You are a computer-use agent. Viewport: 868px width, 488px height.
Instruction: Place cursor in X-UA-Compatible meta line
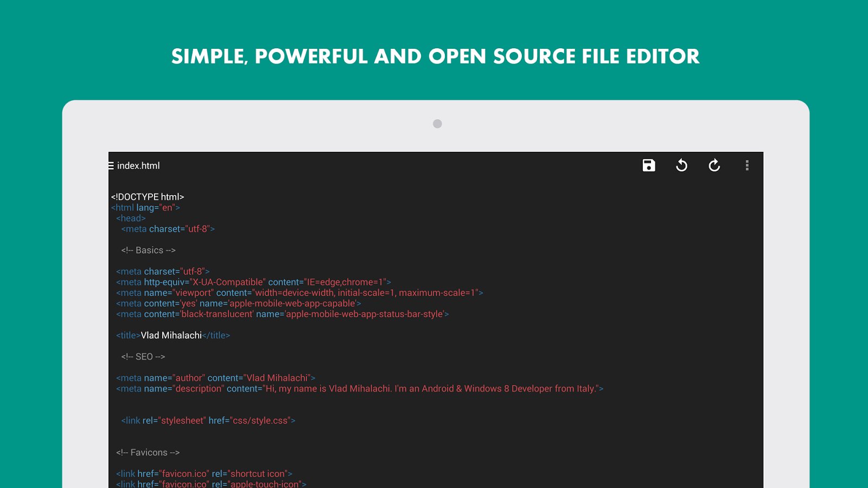tap(253, 282)
